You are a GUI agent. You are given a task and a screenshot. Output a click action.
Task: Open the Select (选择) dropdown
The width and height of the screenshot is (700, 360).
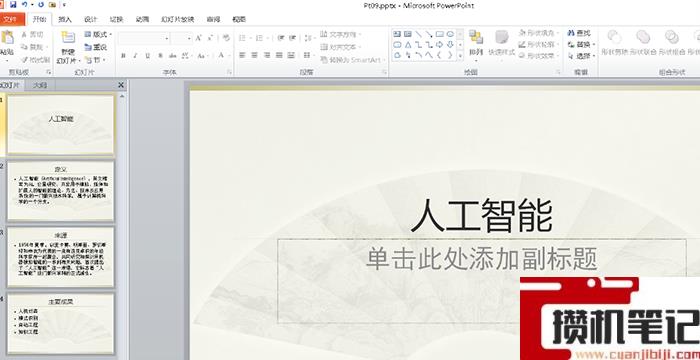(582, 56)
